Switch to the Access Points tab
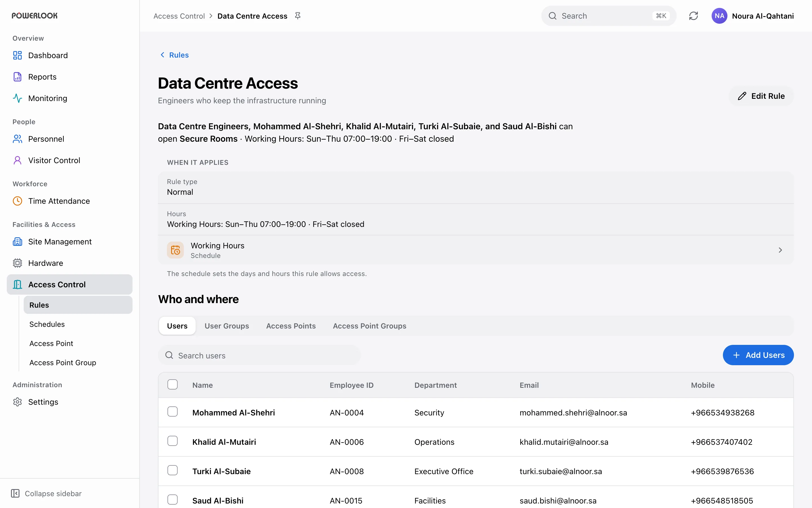This screenshot has width=812, height=508. (x=291, y=326)
